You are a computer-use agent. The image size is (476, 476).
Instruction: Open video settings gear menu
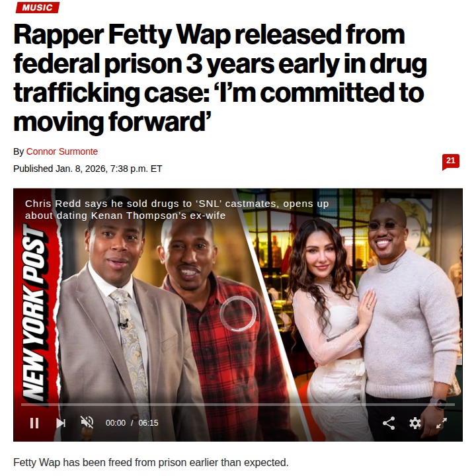415,423
